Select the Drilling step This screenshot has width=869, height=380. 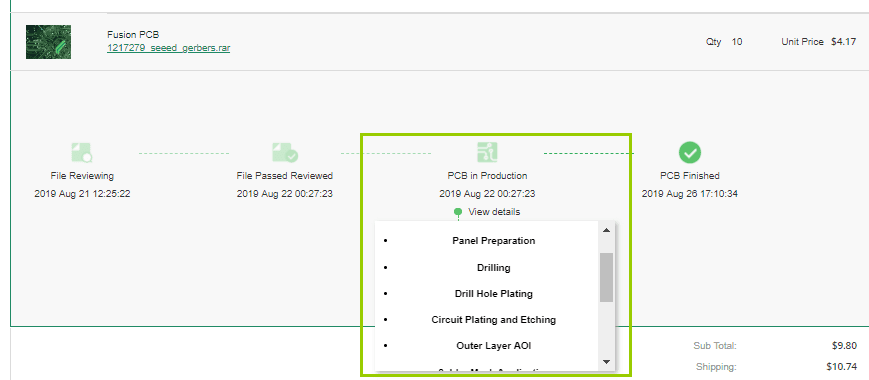(x=493, y=268)
